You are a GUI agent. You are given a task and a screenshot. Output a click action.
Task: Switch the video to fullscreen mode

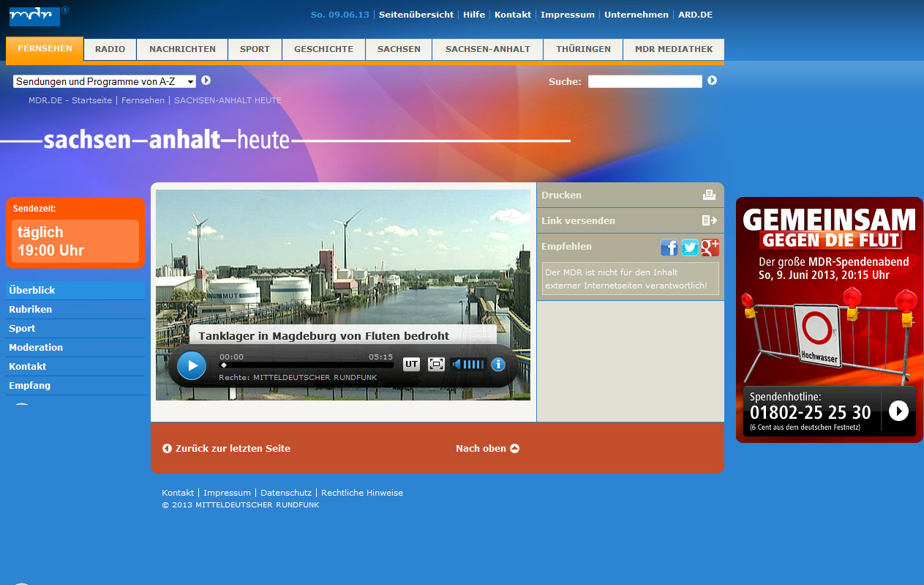(436, 364)
